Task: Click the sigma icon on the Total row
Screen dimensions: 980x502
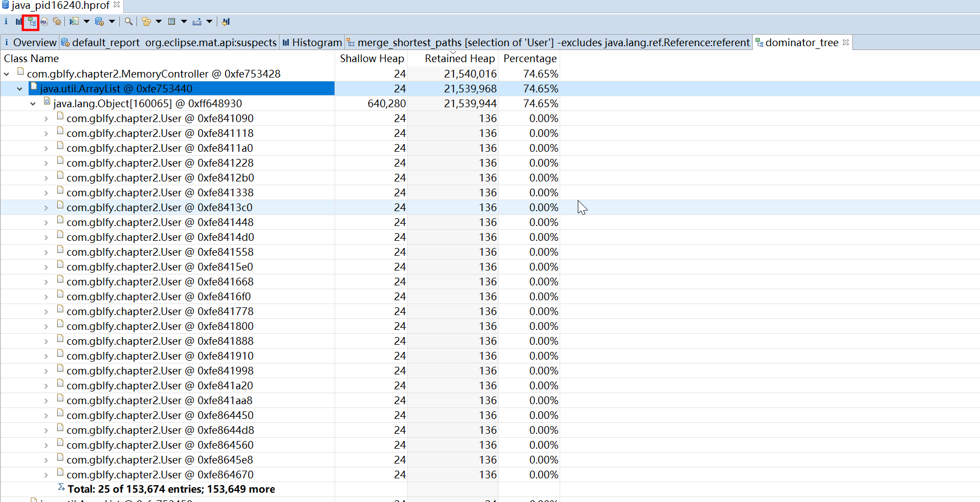Action: (x=61, y=487)
